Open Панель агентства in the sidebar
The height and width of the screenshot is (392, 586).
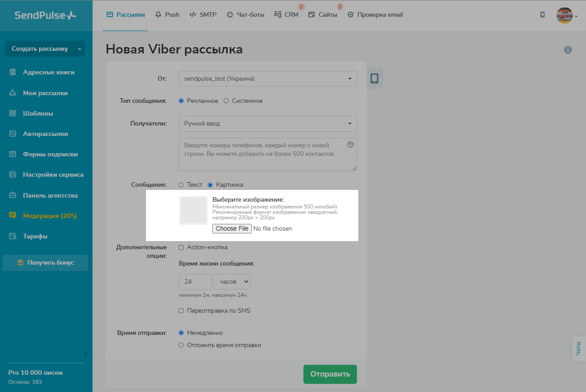[50, 195]
